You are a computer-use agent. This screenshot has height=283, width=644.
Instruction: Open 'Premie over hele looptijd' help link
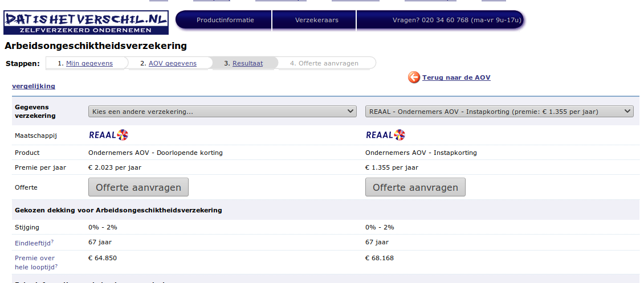pyautogui.click(x=36, y=263)
